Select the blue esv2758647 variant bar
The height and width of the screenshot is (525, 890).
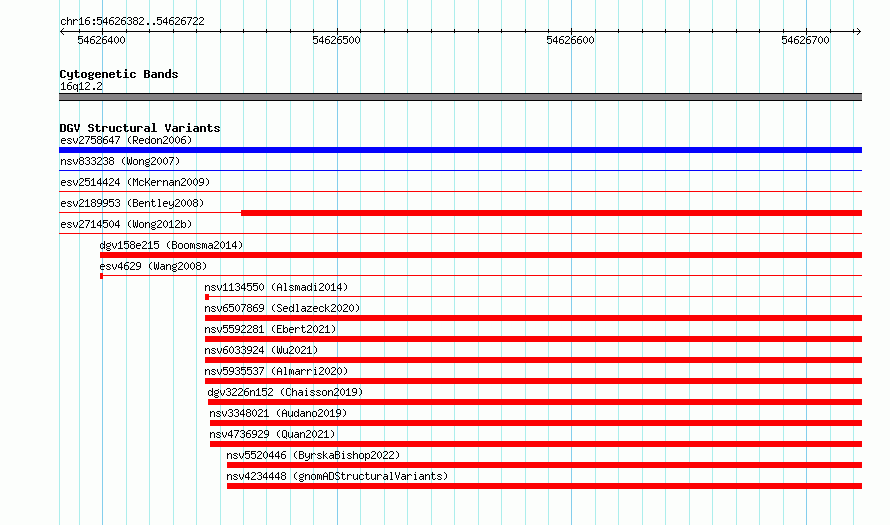(460, 150)
